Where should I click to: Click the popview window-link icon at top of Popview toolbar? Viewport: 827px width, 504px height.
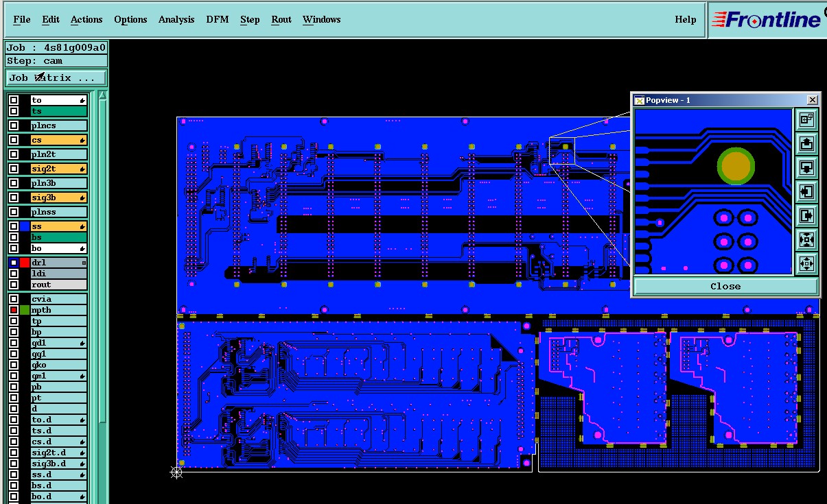(806, 120)
